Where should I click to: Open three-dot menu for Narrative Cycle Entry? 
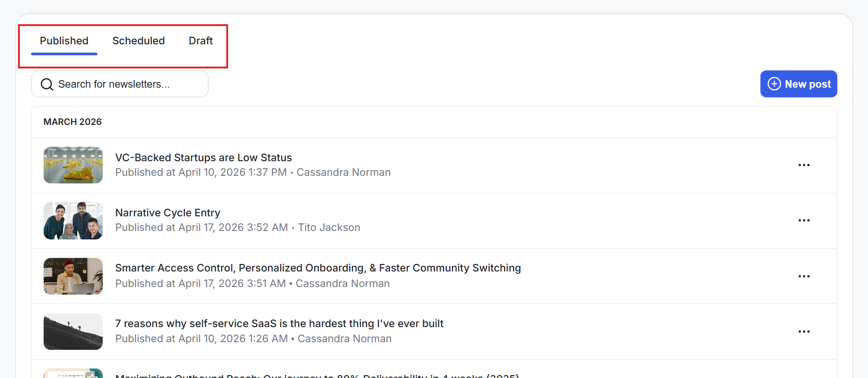click(x=804, y=220)
